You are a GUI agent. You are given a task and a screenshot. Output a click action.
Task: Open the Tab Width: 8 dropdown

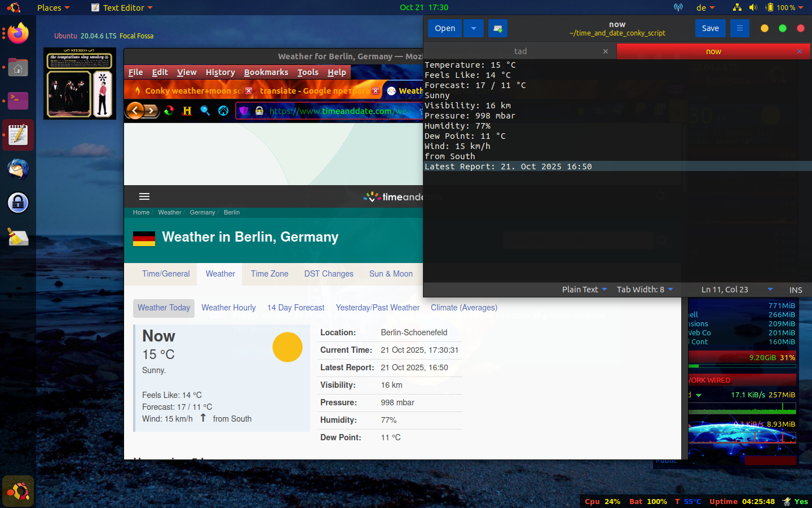[645, 290]
